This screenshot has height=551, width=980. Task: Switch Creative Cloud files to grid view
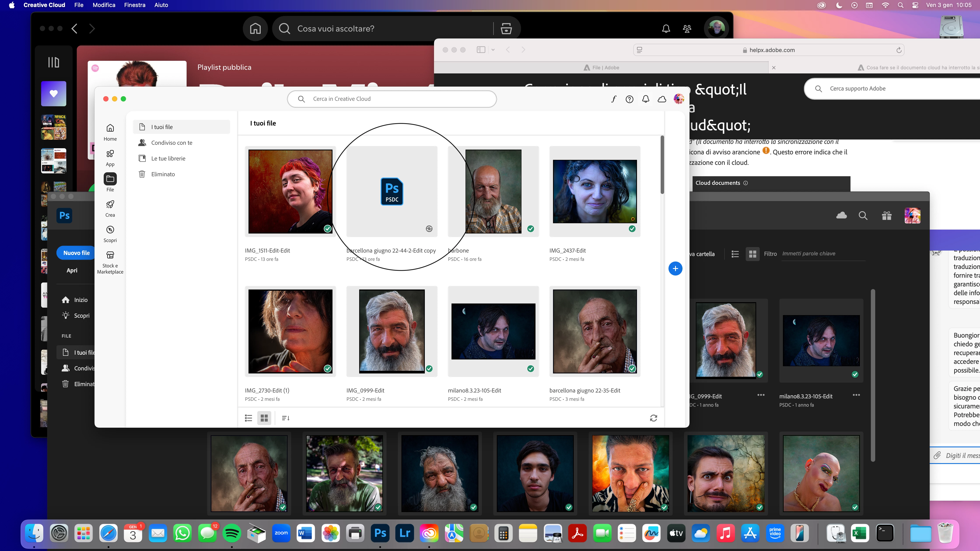[x=264, y=418]
